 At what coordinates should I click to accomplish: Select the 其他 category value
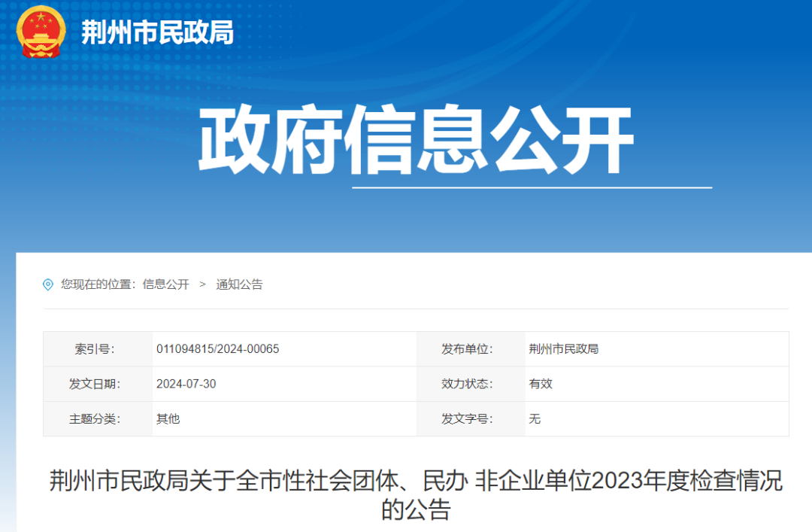[168, 418]
